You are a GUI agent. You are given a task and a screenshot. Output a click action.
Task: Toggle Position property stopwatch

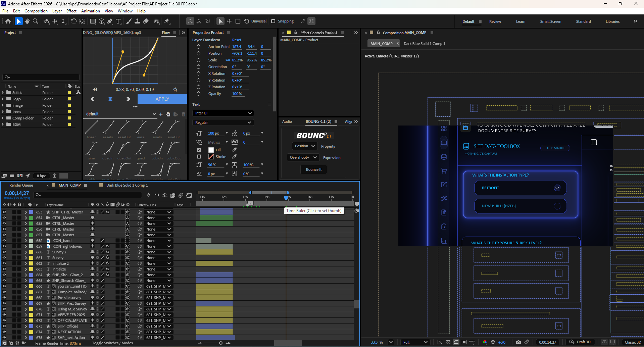tap(198, 53)
